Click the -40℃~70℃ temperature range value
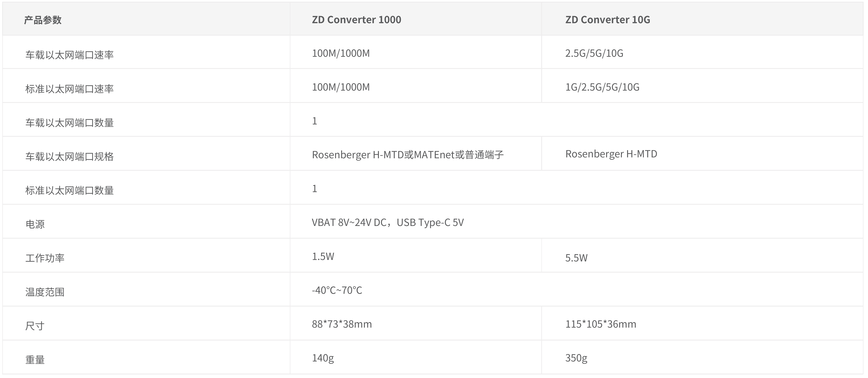The width and height of the screenshot is (868, 378). pos(337,290)
